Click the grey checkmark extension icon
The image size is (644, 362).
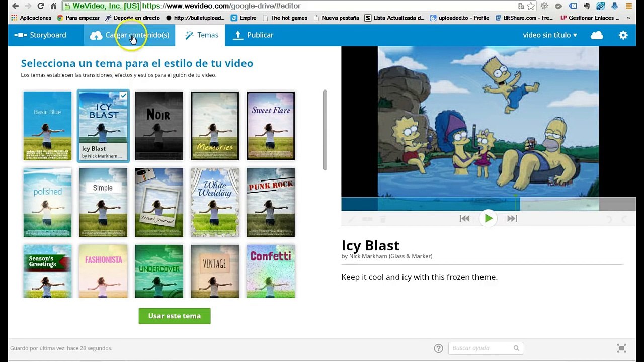pos(558,6)
